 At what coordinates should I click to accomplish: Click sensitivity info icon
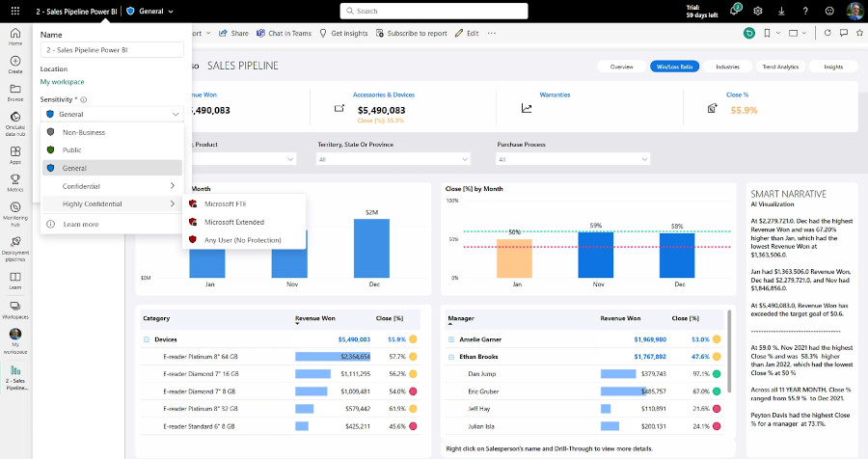tap(84, 99)
